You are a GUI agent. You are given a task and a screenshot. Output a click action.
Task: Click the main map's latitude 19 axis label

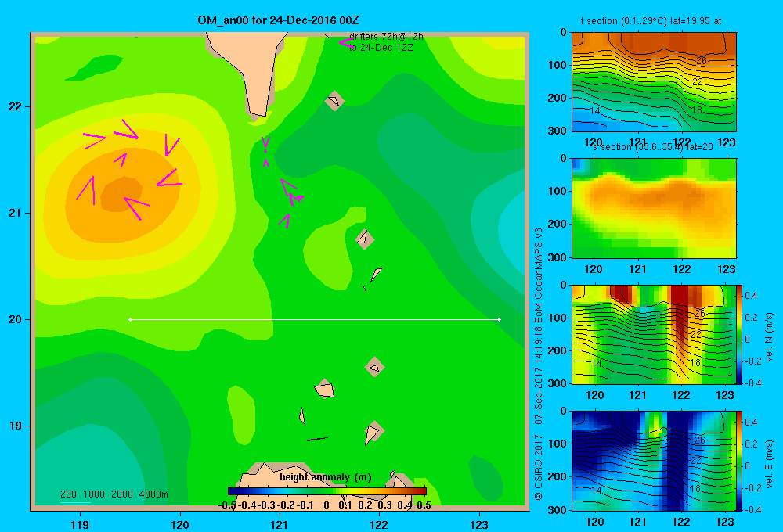[x=16, y=426]
